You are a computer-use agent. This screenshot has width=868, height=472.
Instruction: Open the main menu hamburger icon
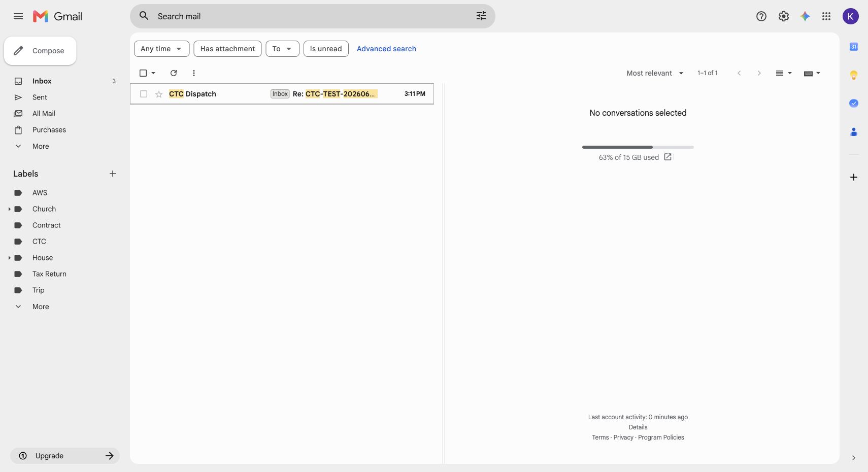[x=18, y=16]
